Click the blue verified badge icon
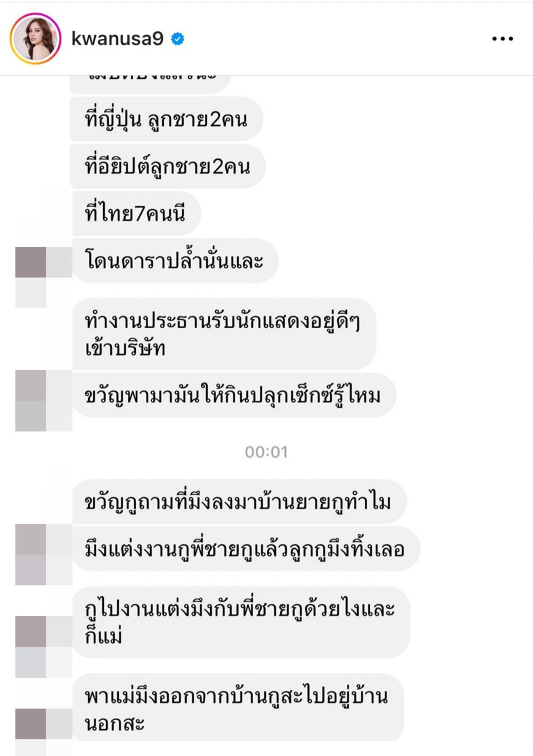This screenshot has height=756, width=533. pos(178,39)
